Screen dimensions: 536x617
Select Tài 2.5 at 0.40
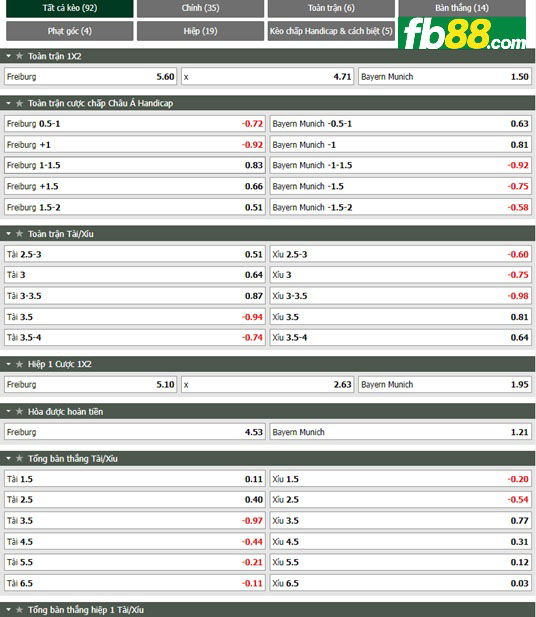(135, 500)
